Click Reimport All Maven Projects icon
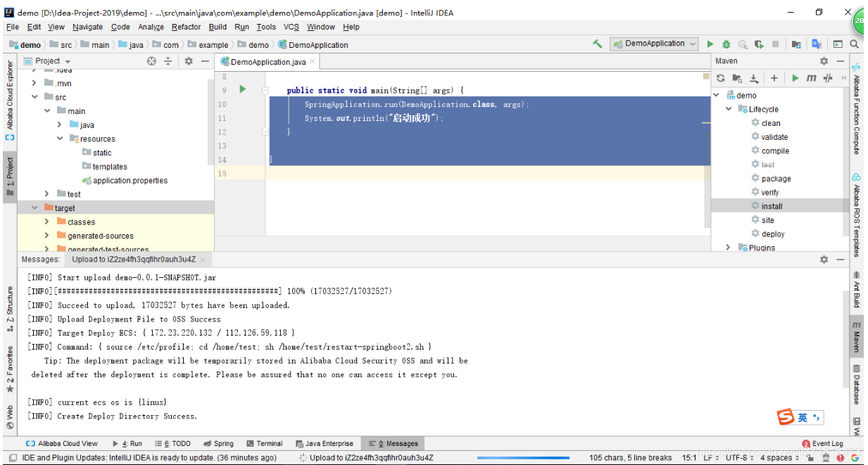Image resolution: width=868 pixels, height=465 pixels. [721, 78]
